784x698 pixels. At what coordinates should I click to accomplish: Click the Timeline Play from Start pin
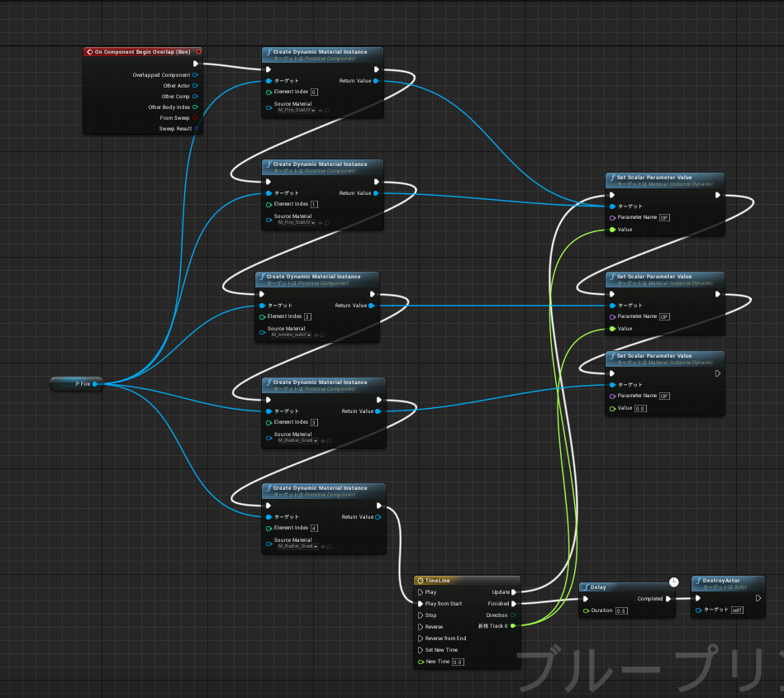click(421, 604)
